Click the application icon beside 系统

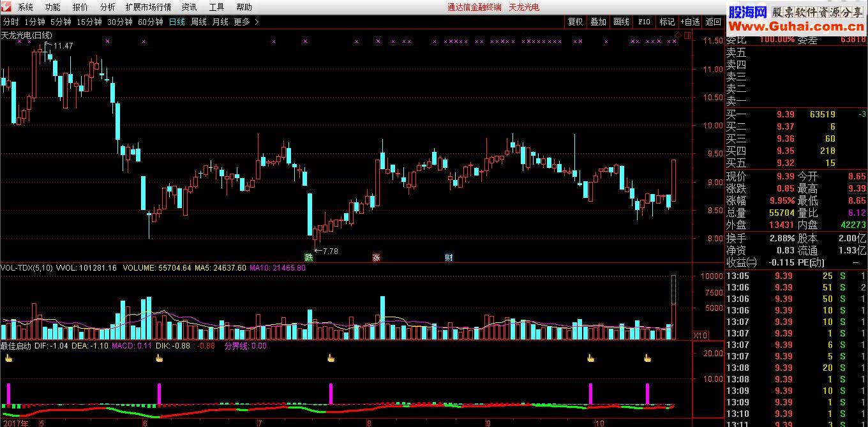click(x=7, y=7)
